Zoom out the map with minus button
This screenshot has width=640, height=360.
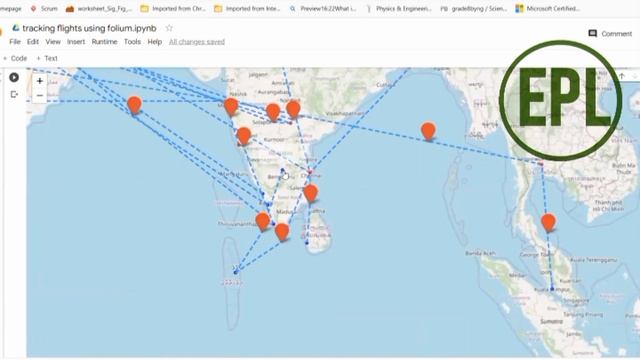tap(40, 96)
